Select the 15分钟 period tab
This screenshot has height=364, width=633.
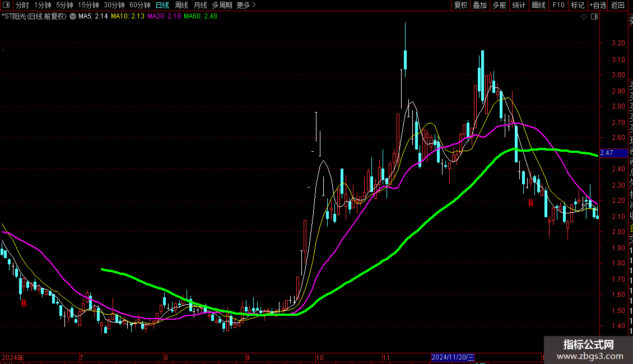pos(89,5)
